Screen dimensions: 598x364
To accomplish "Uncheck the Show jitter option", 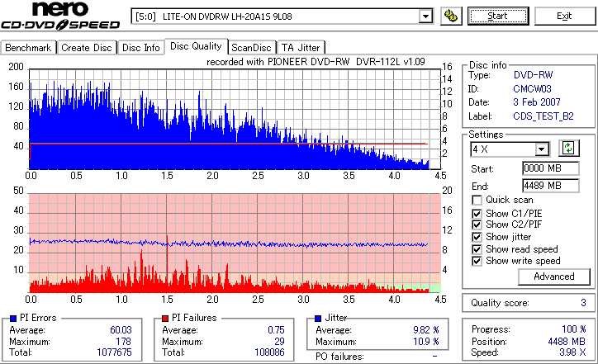I will click(x=477, y=237).
